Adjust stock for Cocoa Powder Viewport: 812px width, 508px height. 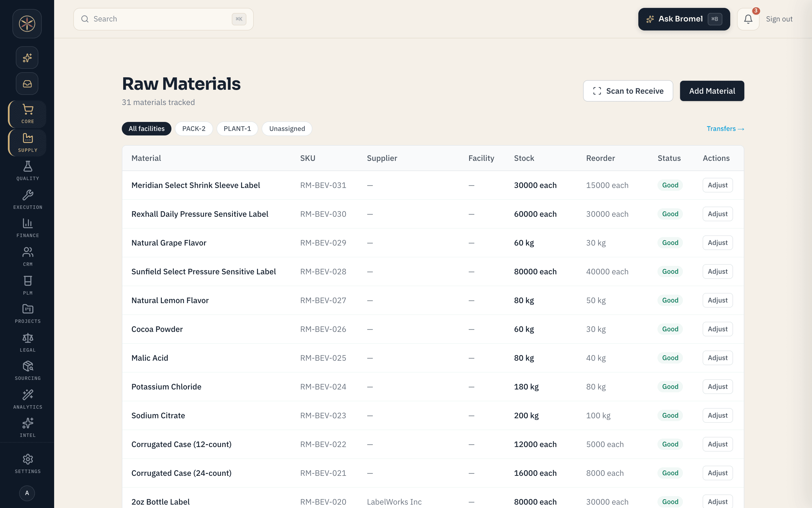[x=718, y=329]
